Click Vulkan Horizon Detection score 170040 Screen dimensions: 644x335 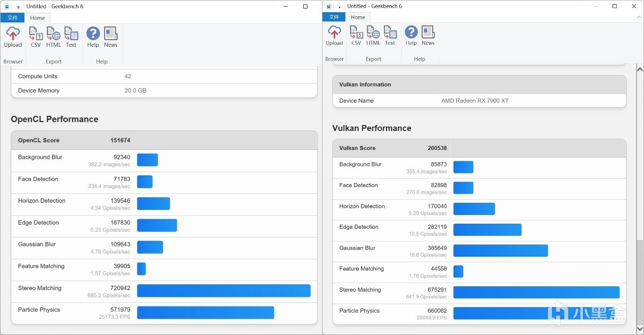437,206
